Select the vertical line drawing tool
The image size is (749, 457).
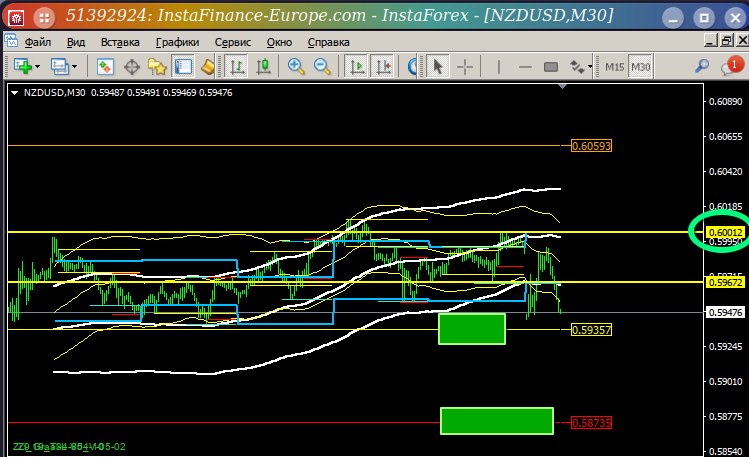tap(499, 66)
